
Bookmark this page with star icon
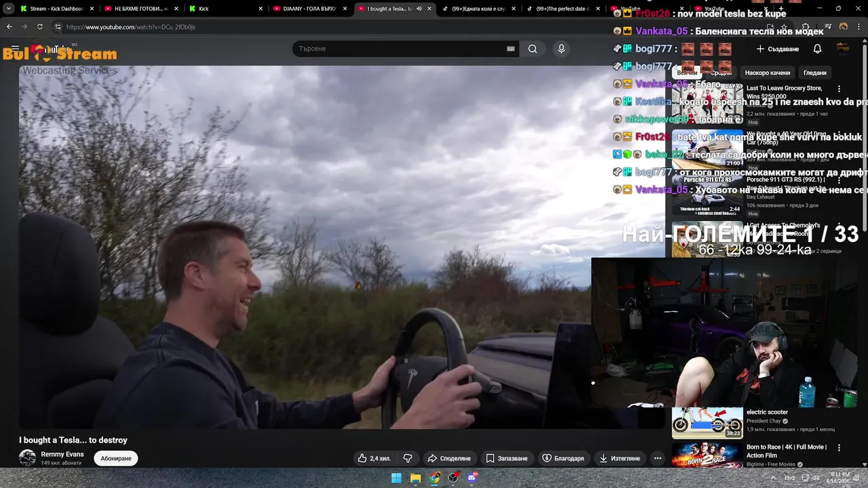click(x=783, y=27)
